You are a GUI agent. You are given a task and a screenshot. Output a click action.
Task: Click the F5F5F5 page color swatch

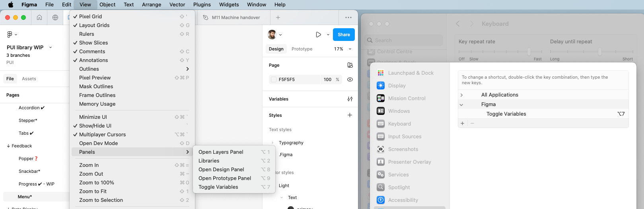274,79
